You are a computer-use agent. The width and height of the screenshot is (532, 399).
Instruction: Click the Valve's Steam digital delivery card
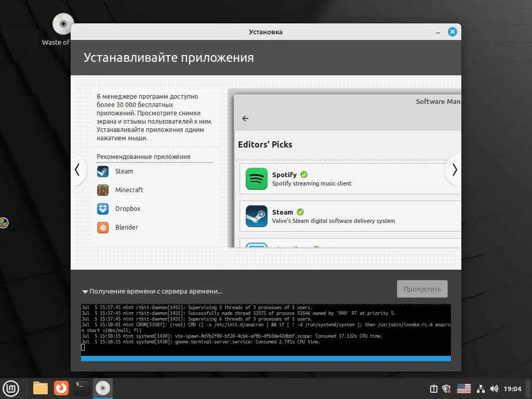350,216
